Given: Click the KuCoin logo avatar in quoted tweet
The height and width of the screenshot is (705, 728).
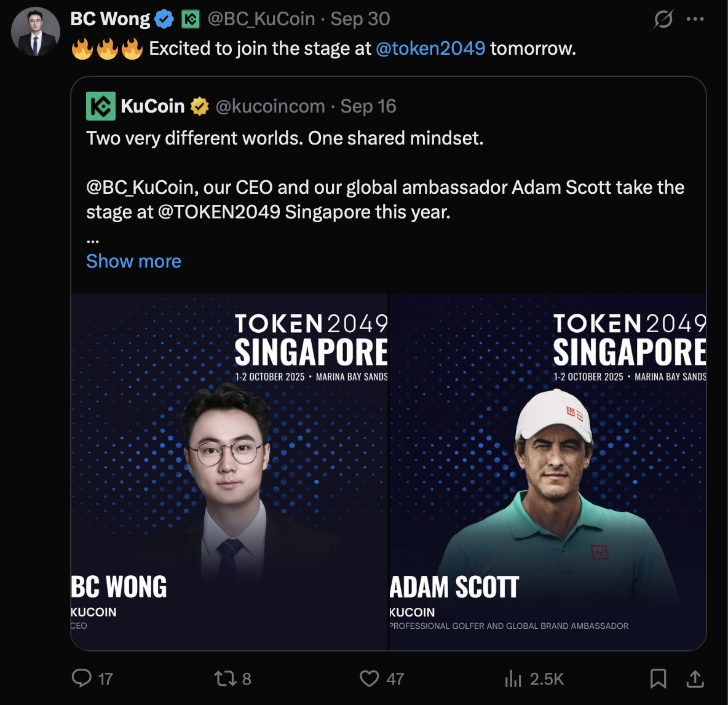Looking at the screenshot, I should click(x=101, y=106).
